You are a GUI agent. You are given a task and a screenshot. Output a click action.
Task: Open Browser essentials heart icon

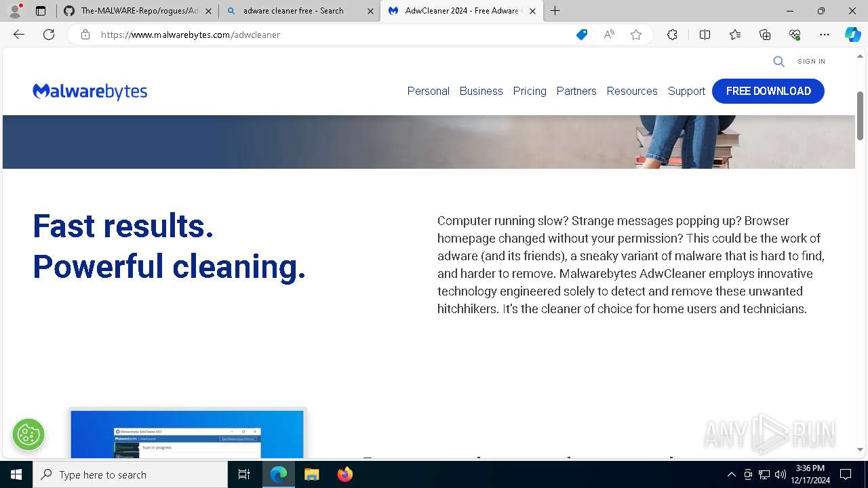(x=795, y=35)
